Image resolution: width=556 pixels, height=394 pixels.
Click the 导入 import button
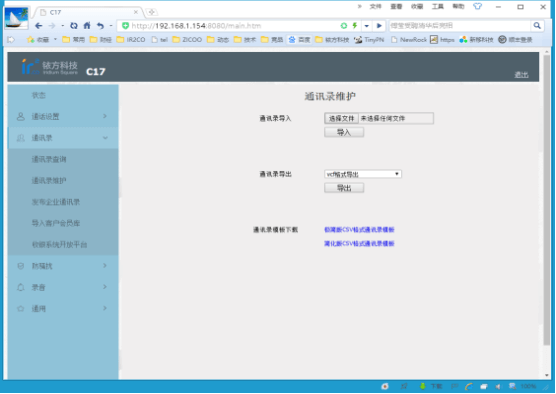click(344, 132)
